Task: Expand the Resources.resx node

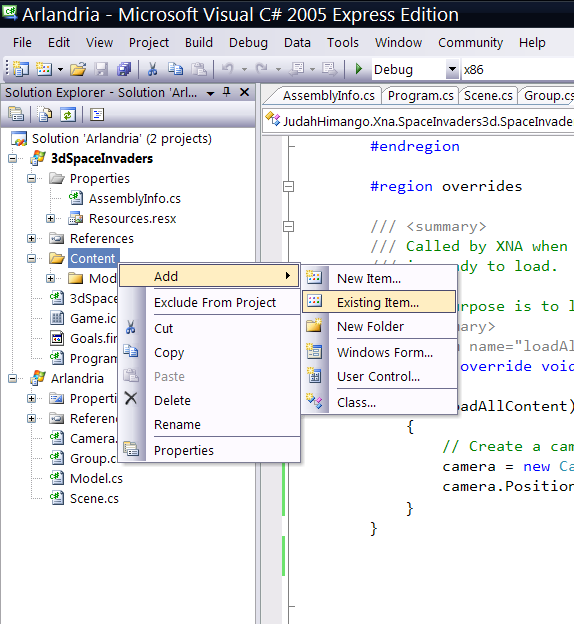Action: coord(51,218)
